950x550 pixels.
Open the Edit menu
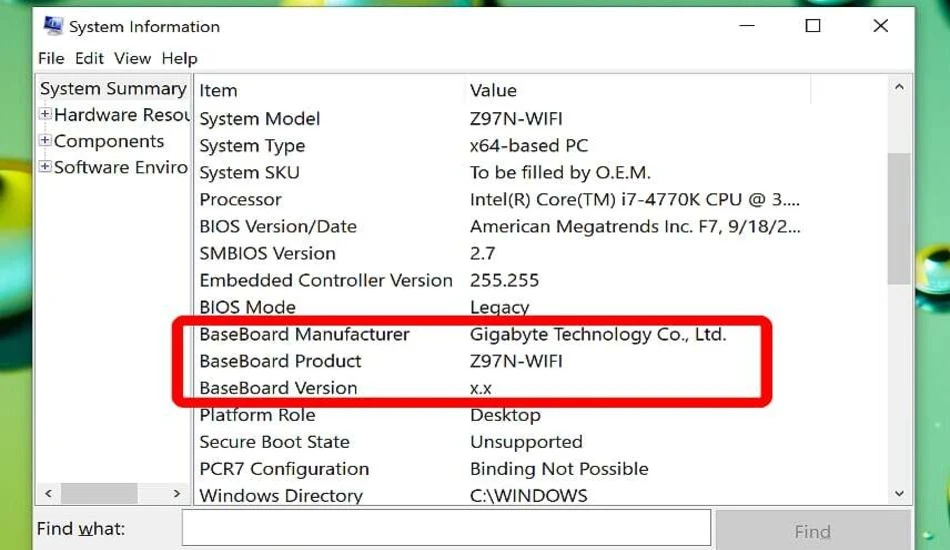coord(89,58)
